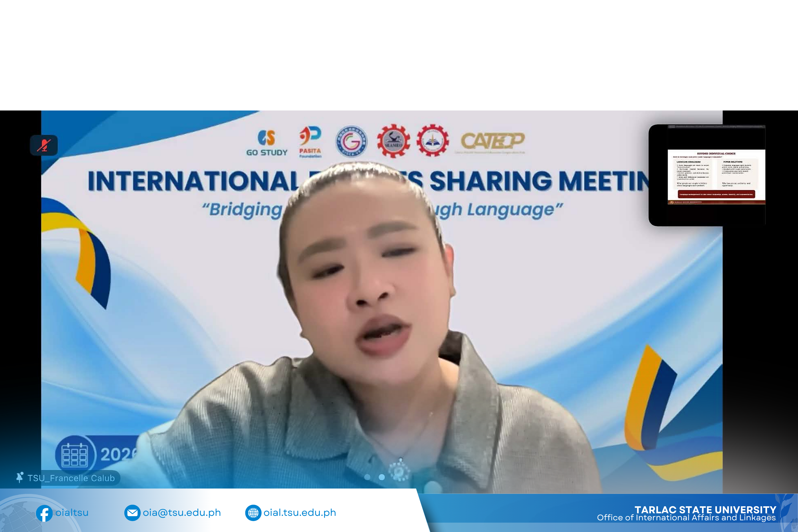Select the TSU_Francelle Calub participant name label
The width and height of the screenshot is (798, 532).
[x=71, y=478]
